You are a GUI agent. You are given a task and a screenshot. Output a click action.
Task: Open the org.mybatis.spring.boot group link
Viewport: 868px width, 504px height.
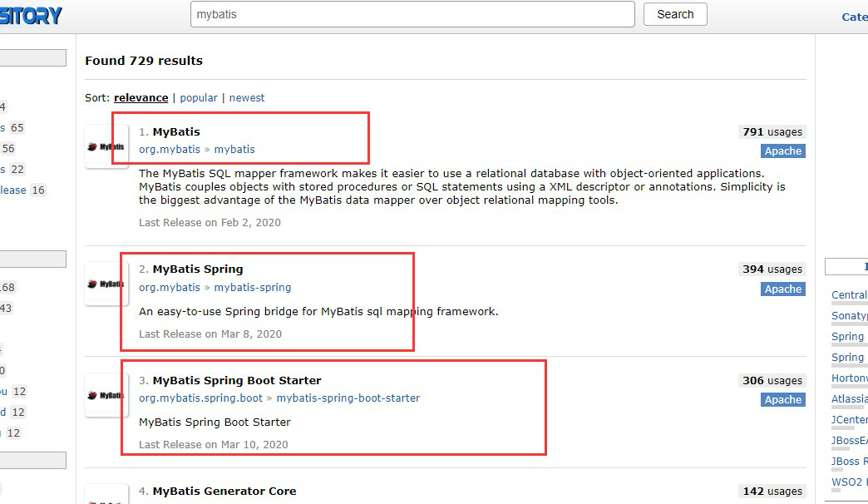(x=201, y=398)
